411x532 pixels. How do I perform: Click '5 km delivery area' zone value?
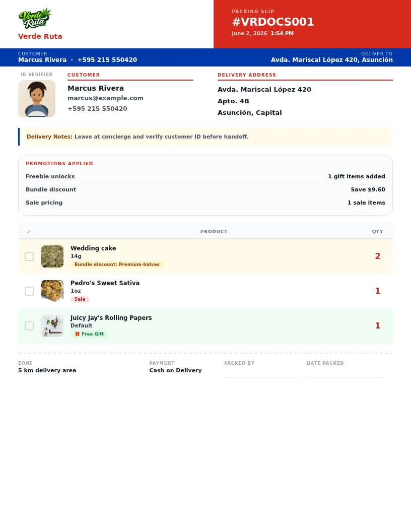[x=47, y=370]
